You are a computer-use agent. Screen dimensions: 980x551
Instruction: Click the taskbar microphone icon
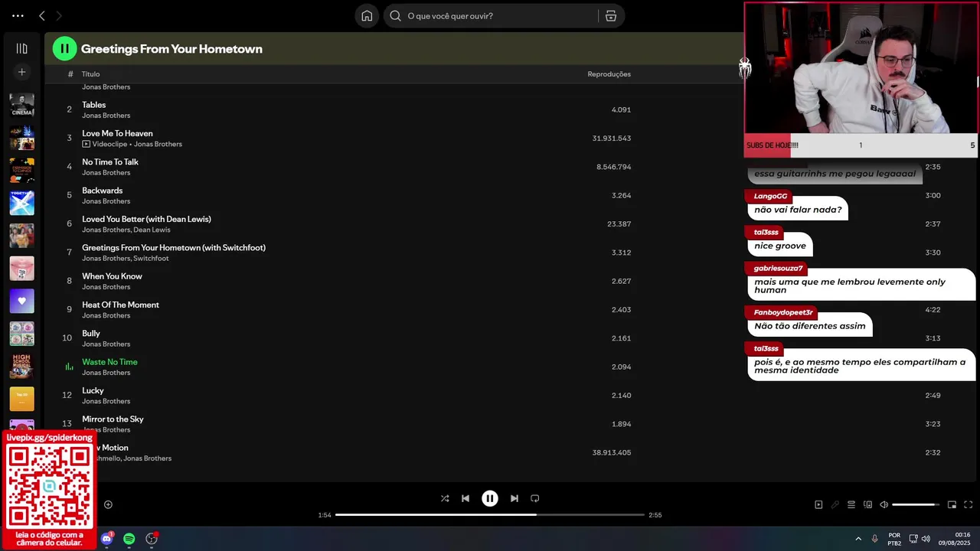[x=874, y=539]
